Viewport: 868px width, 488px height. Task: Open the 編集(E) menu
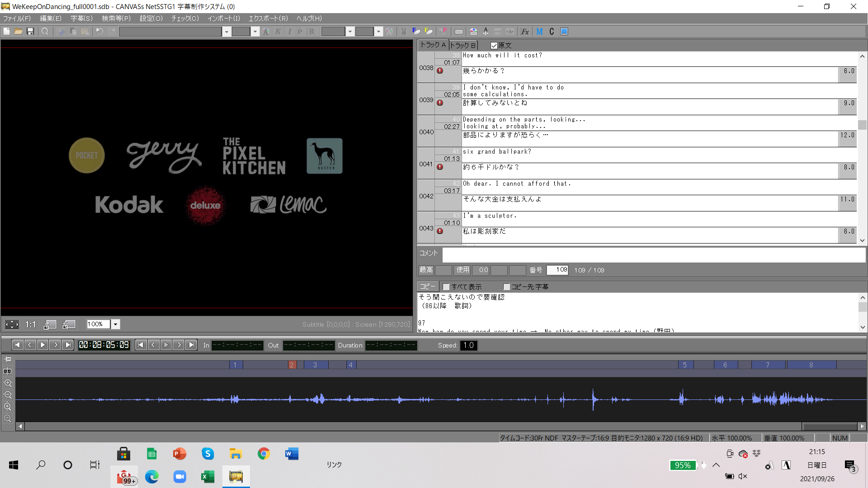point(51,19)
